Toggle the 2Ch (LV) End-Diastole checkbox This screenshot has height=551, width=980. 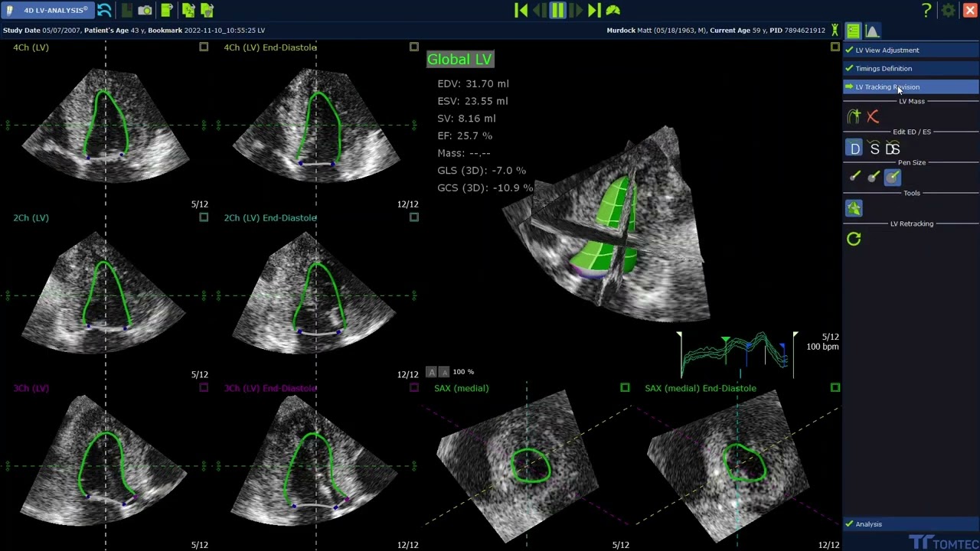[x=414, y=217]
